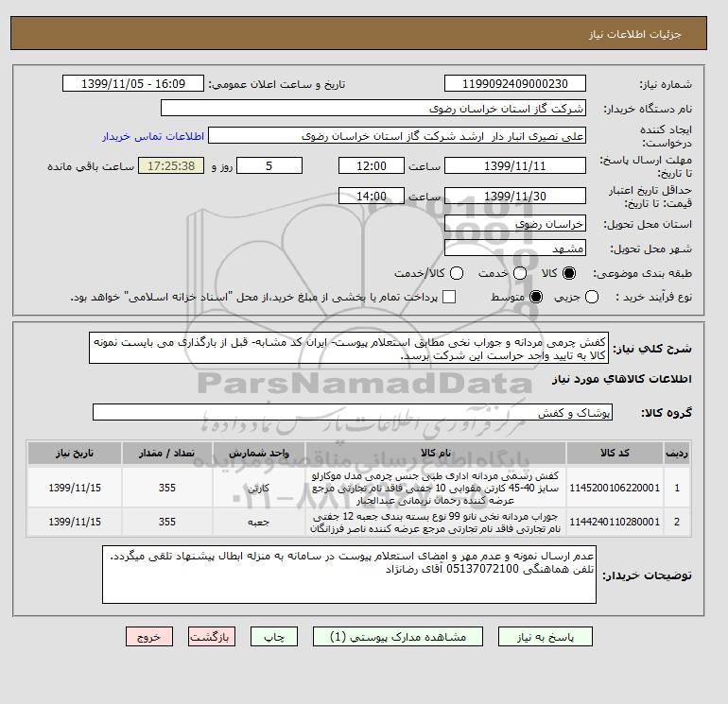Click quantity 355 in the کارتن row
The height and width of the screenshot is (704, 728).
click(x=166, y=488)
